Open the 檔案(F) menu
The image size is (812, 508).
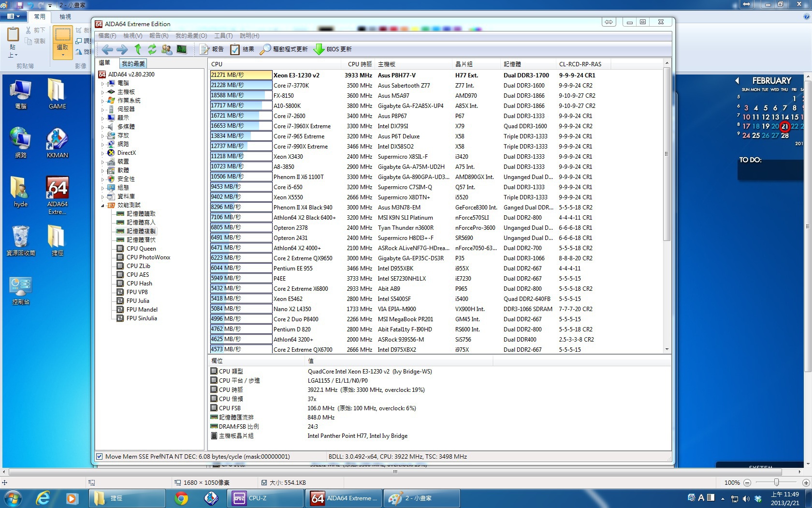tap(107, 36)
